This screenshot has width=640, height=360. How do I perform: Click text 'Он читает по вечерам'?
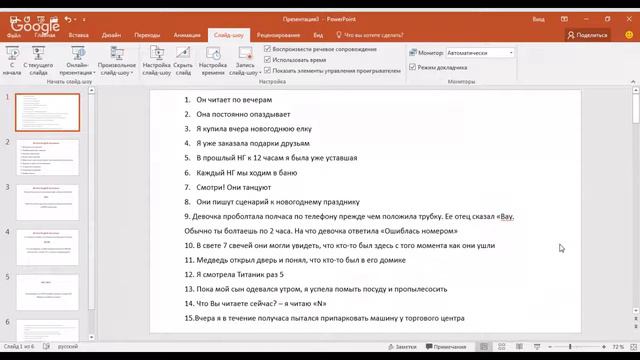(234, 100)
